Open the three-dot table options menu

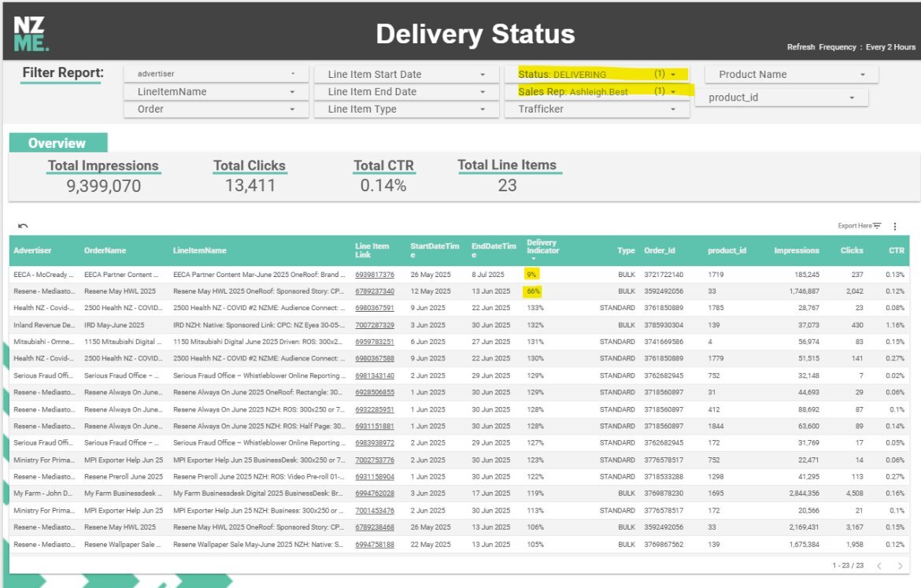coord(895,226)
